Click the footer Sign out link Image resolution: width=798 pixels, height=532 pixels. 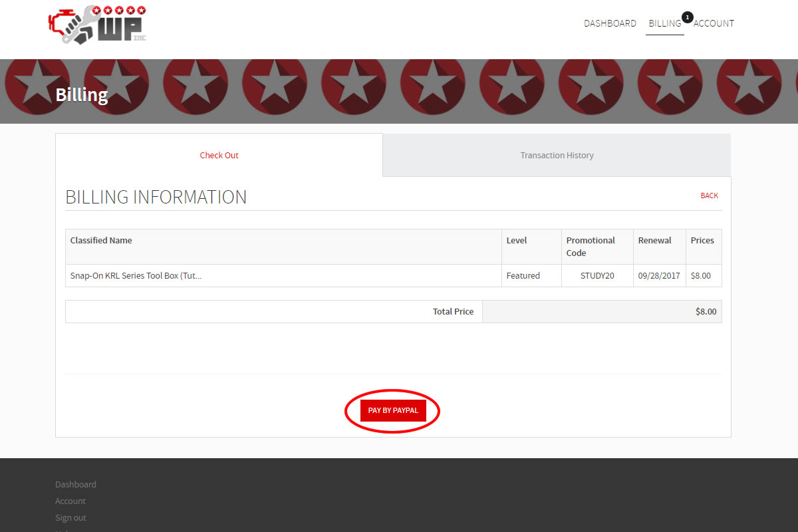(x=70, y=517)
